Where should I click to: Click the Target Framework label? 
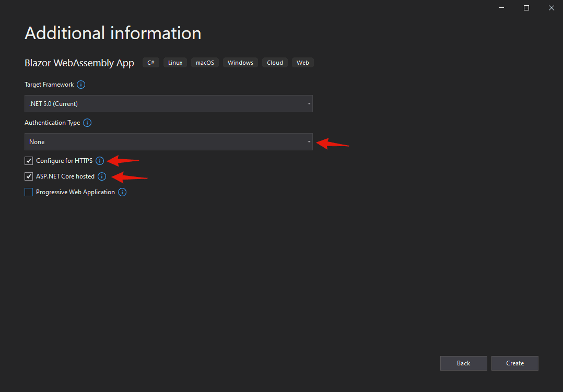[49, 85]
